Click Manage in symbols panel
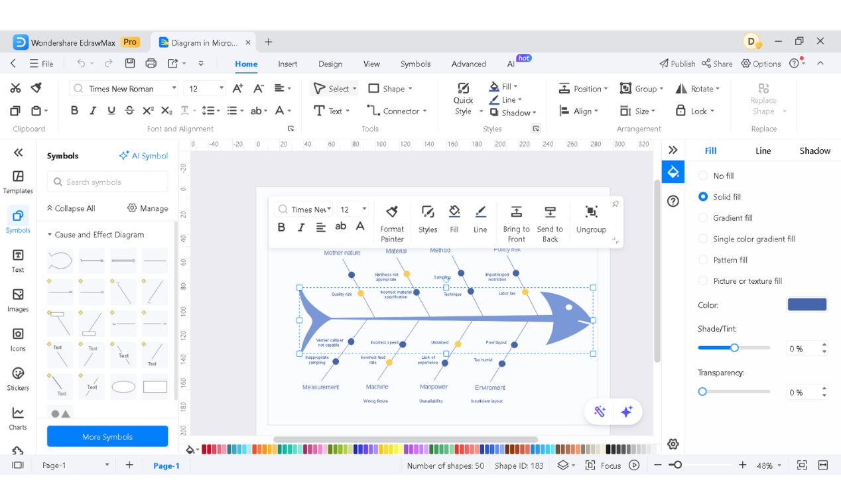 [147, 208]
